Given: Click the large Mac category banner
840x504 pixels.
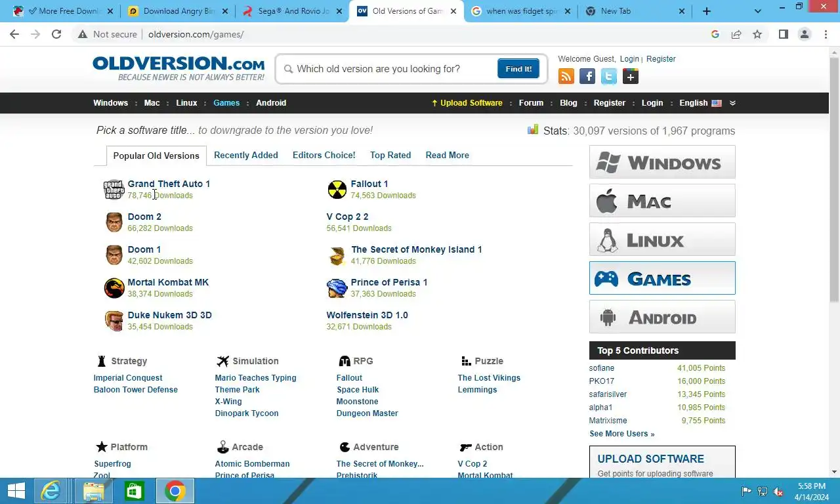Looking at the screenshot, I should click(x=662, y=201).
